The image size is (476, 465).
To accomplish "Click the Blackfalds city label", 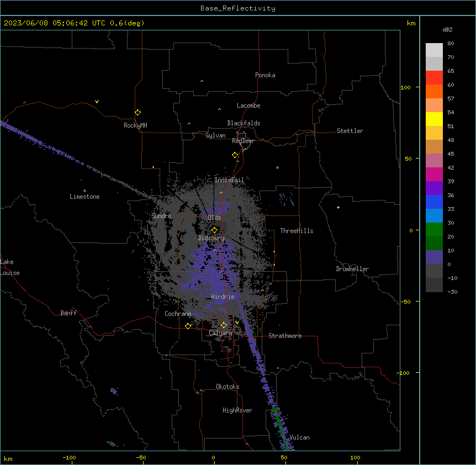I will [244, 123].
